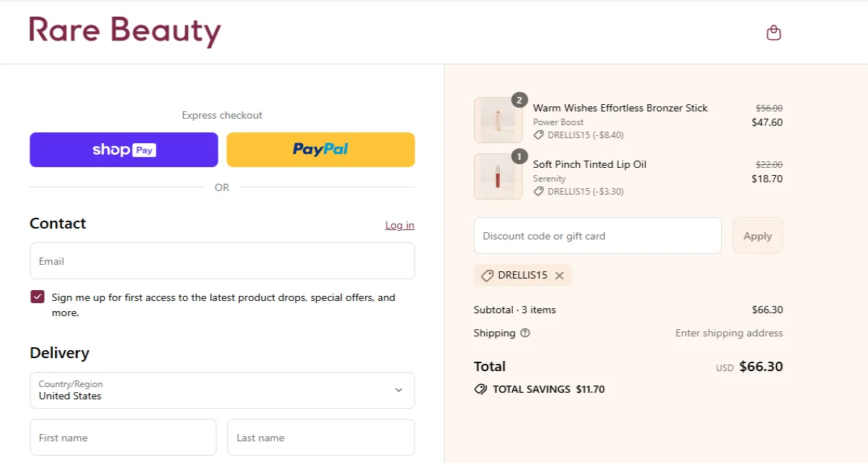
Task: Click the chevron on the United States selector
Action: 398,390
